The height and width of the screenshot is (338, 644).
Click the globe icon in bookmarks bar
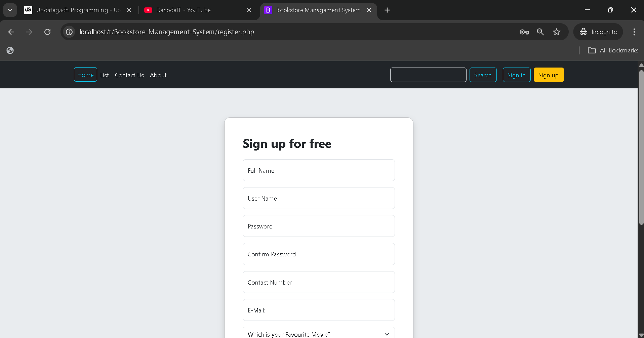(x=10, y=50)
